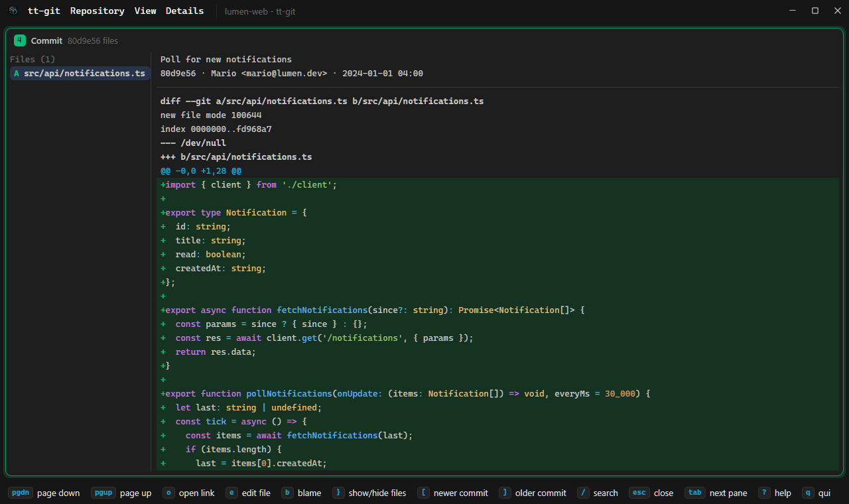
Task: Click the 'open link' footer shortcut
Action: point(188,493)
